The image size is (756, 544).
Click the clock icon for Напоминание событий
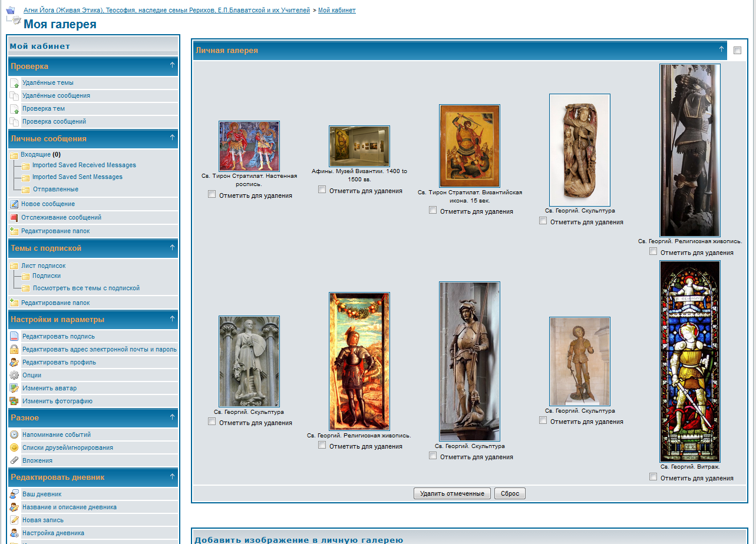click(15, 435)
